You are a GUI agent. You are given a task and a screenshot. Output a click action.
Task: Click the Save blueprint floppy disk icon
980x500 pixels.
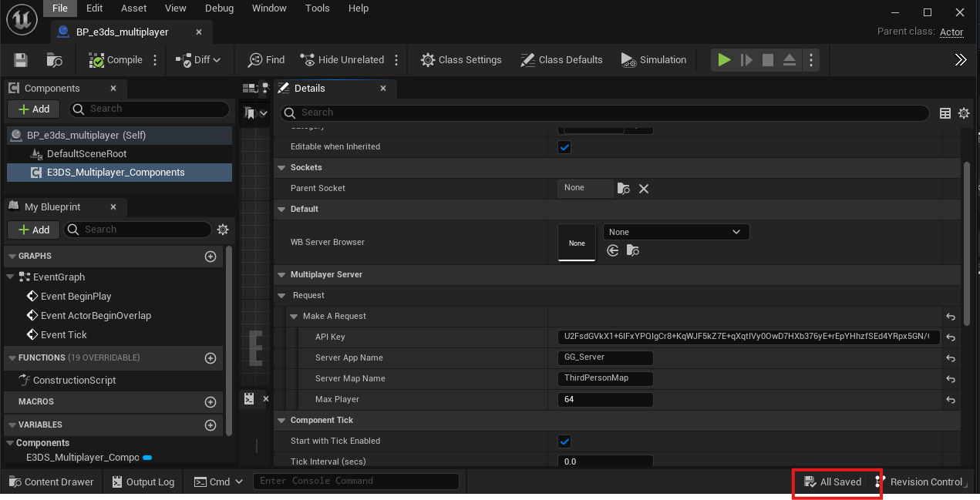pos(21,60)
